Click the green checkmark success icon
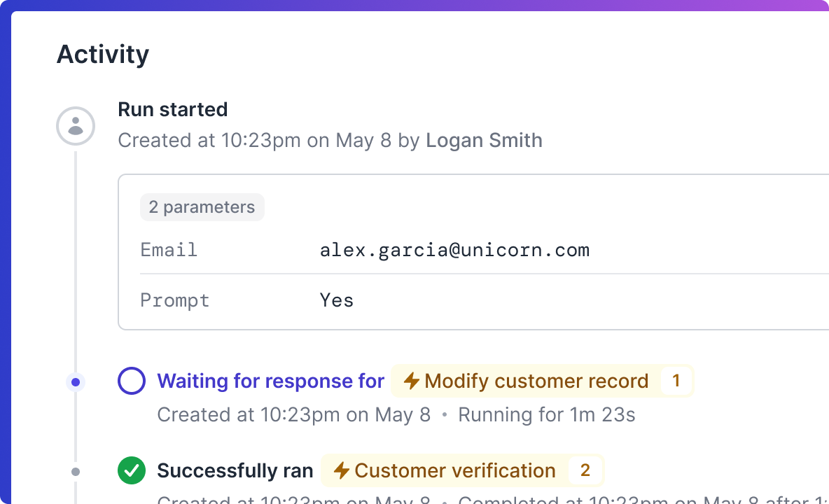 tap(132, 470)
